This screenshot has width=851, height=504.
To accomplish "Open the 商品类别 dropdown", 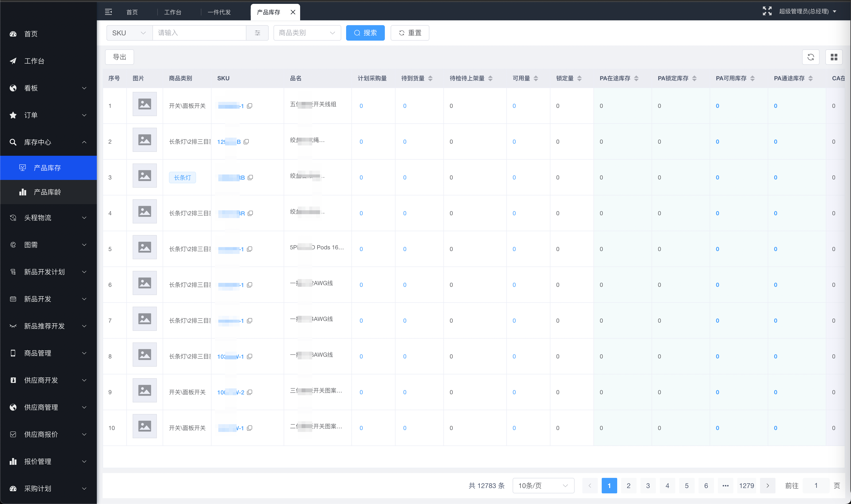I will (x=307, y=33).
